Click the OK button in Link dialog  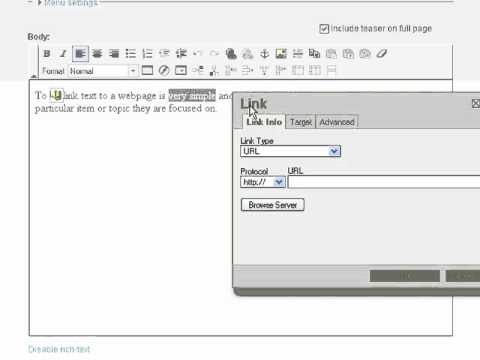pyautogui.click(x=405, y=276)
